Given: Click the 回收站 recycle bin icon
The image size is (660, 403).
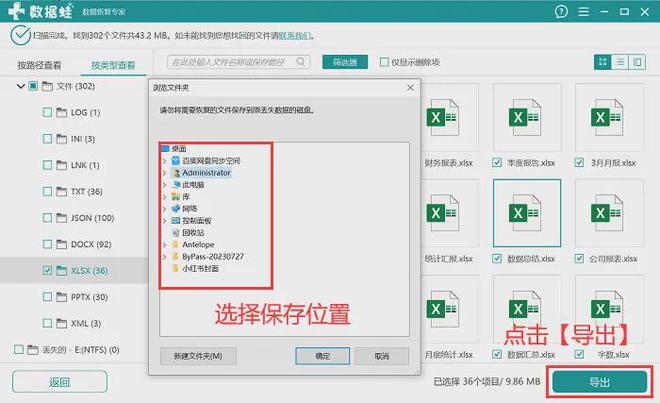Looking at the screenshot, I should tap(176, 232).
